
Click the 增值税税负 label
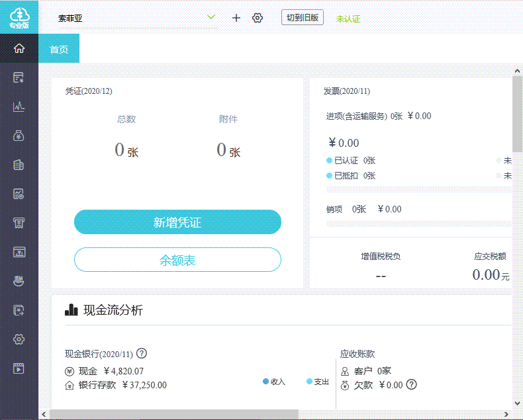tap(381, 257)
